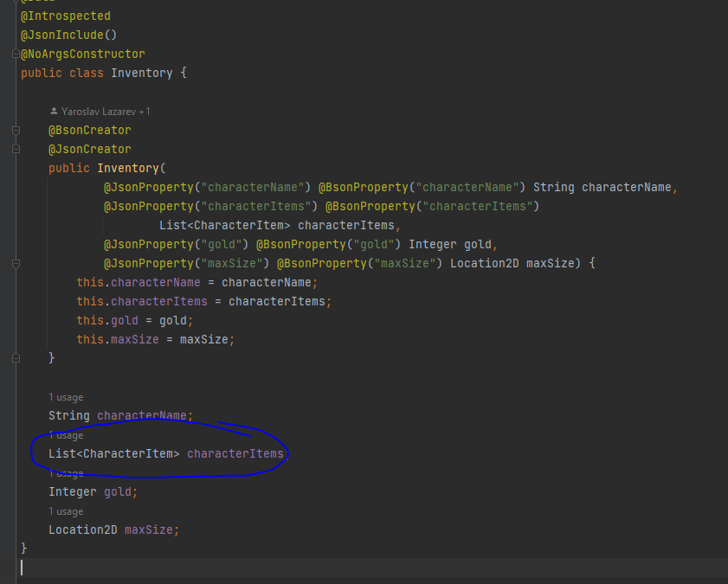The width and height of the screenshot is (728, 584).
Task: Click @BsonProperty("characterName") in the constructor
Action: pos(422,188)
